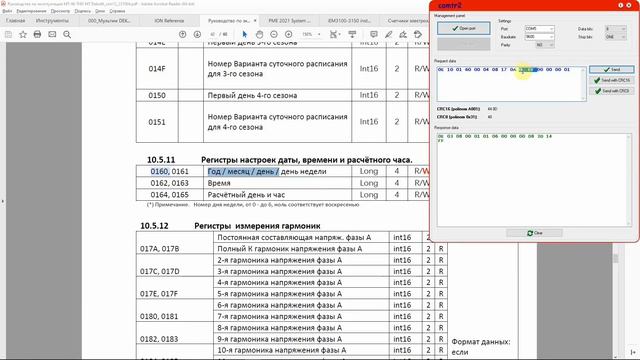The width and height of the screenshot is (640, 360).
Task: Click the magnifier search icon in Acrobat toolbar
Action: [x=67, y=35]
